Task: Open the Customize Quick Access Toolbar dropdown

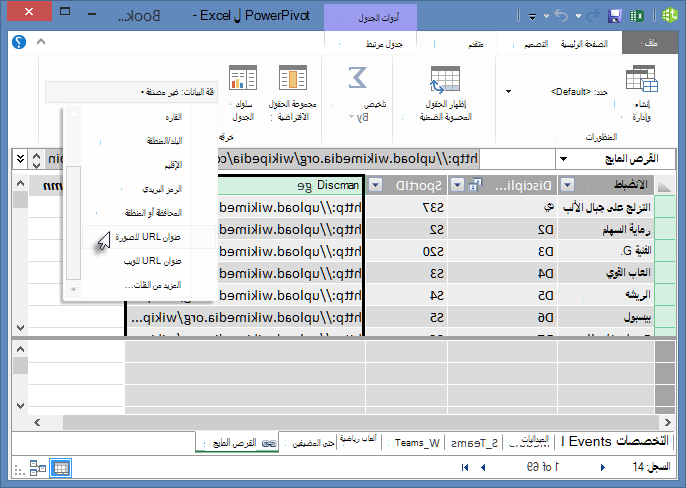Action: (x=532, y=17)
